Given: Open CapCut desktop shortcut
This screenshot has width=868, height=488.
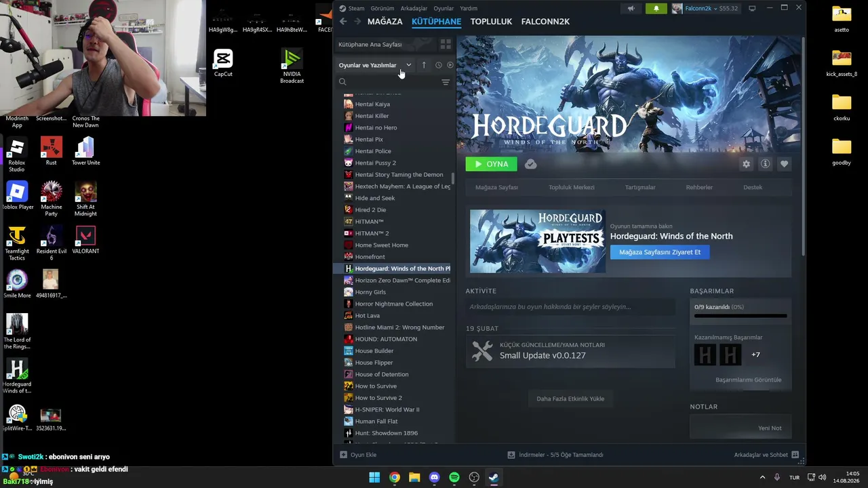Looking at the screenshot, I should pos(223,62).
